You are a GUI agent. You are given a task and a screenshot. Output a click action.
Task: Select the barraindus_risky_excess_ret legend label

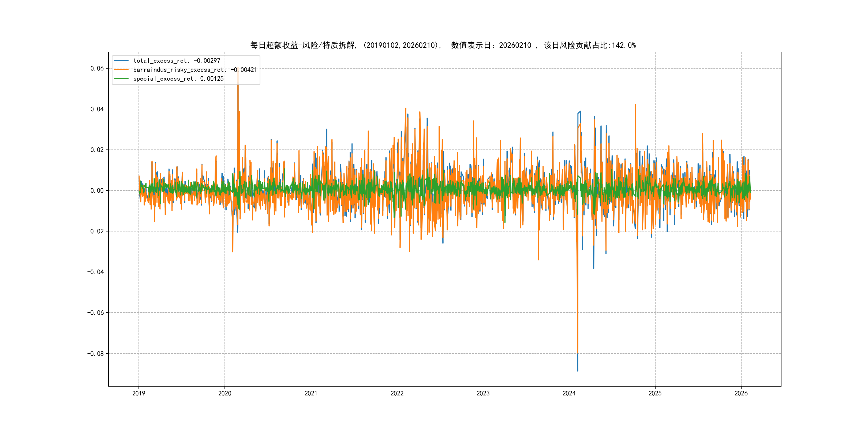(195, 70)
